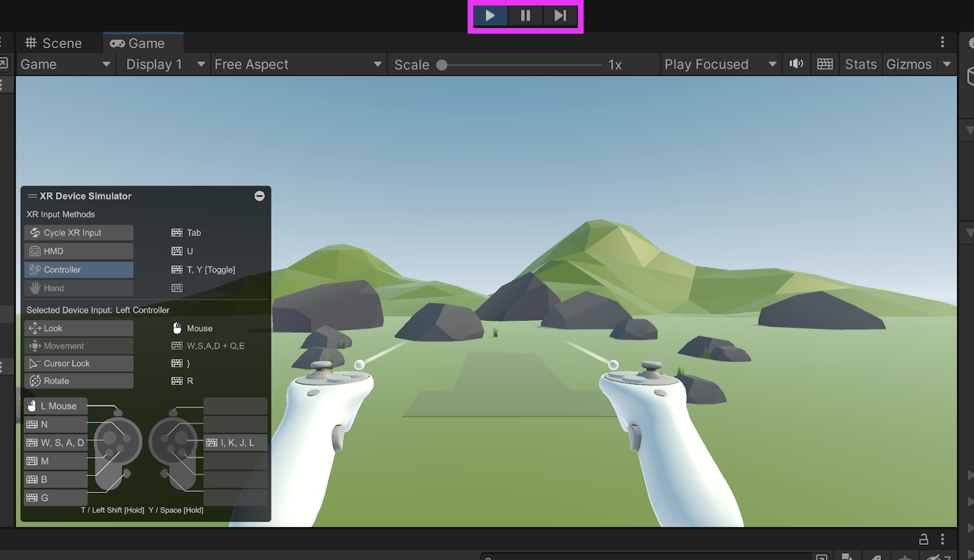Click the keyboard shortcuts icon in Game toolbar
This screenshot has height=560, width=974.
825,64
